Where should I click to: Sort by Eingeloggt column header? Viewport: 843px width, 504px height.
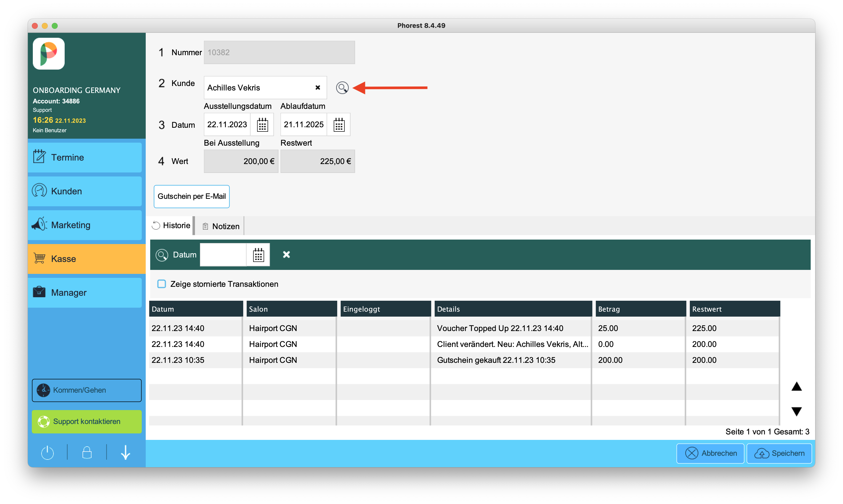386,309
